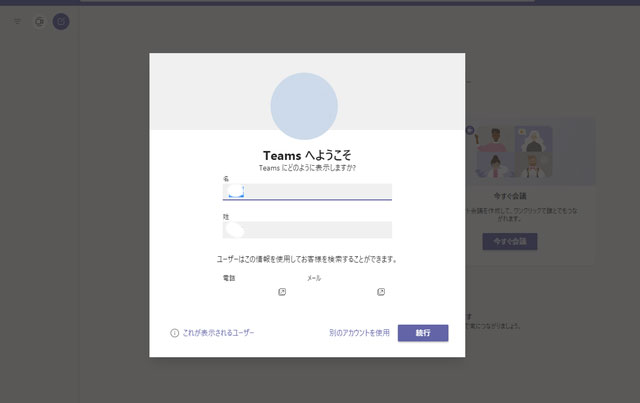Open the filter lines icon in background
Image resolution: width=640 pixels, height=403 pixels.
coord(17,21)
